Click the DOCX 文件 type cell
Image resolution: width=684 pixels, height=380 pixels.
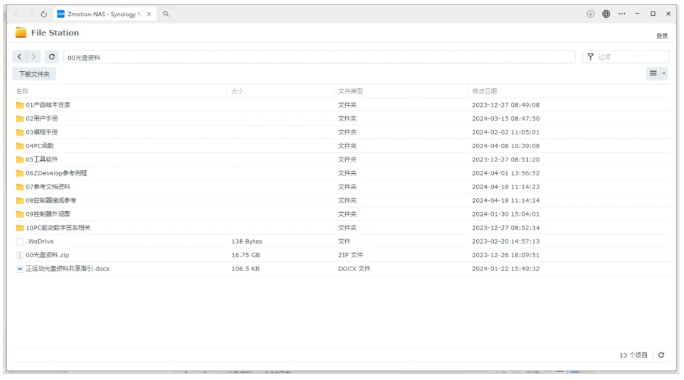[x=354, y=269]
